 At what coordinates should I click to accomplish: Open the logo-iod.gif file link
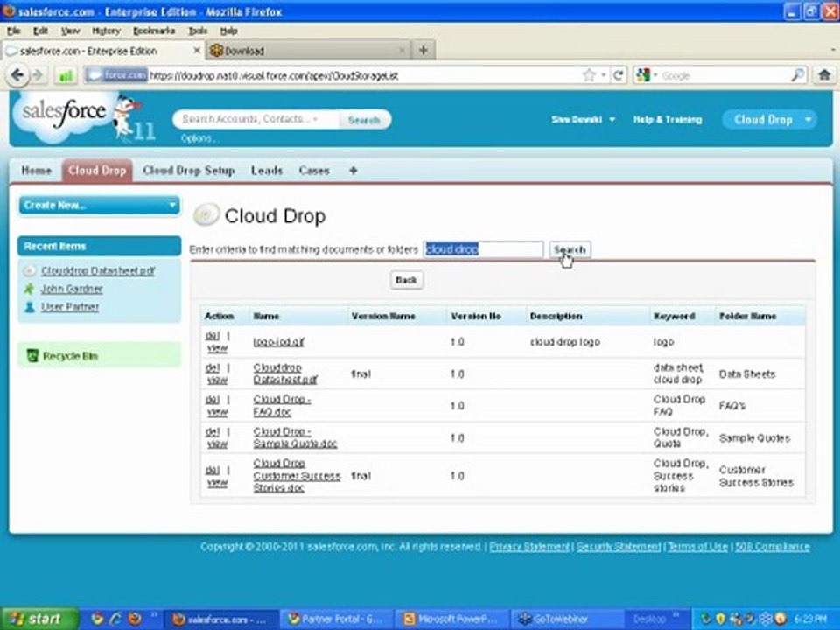[278, 342]
